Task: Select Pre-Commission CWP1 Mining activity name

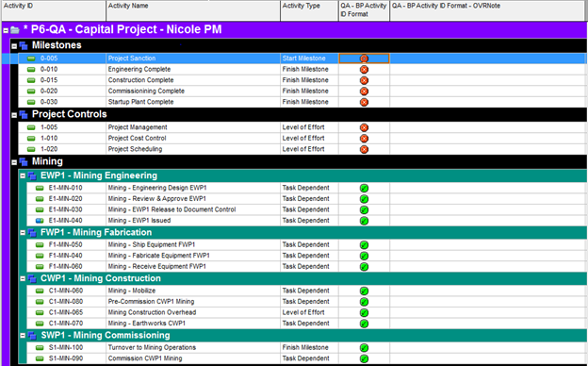Action: click(151, 302)
